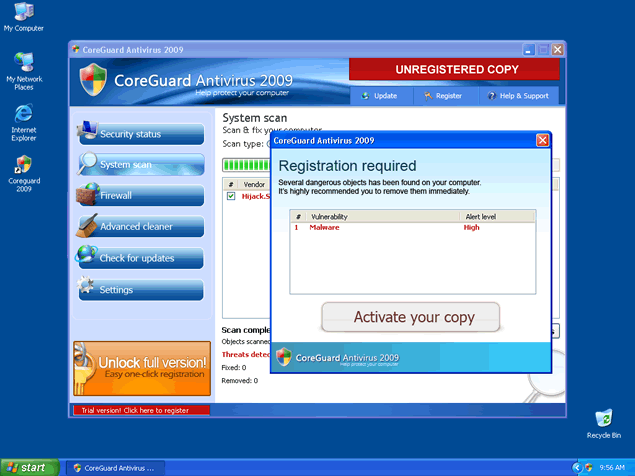The width and height of the screenshot is (635, 476).
Task: Open the Windows Start menu
Action: (x=29, y=467)
